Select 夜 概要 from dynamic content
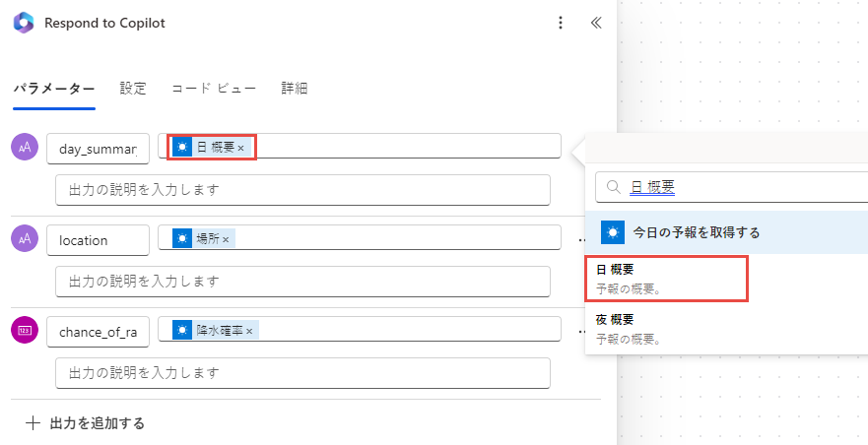This screenshot has width=868, height=445. [726, 329]
